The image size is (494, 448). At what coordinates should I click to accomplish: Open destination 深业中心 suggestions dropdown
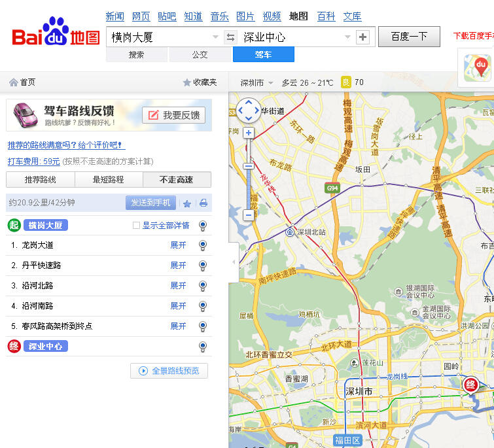tap(347, 37)
